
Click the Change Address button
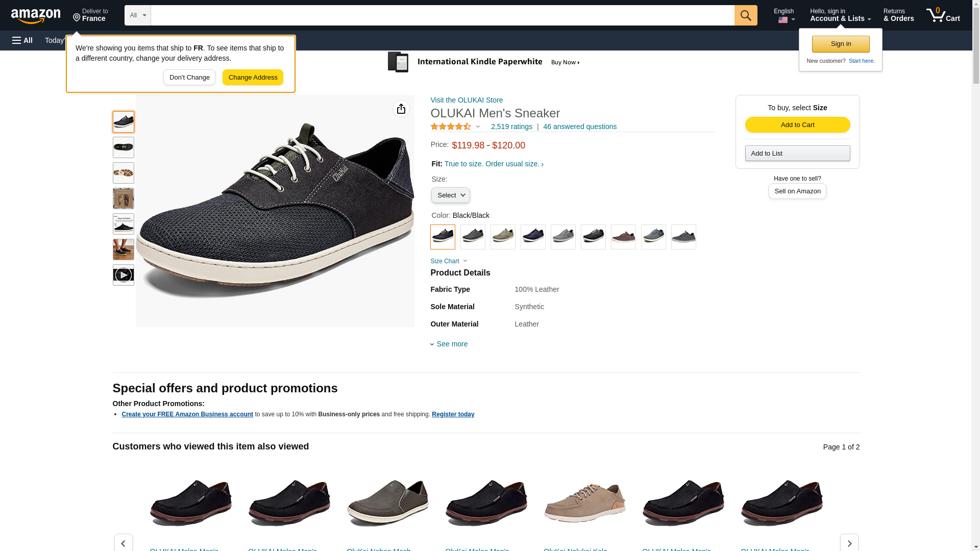[x=253, y=78]
